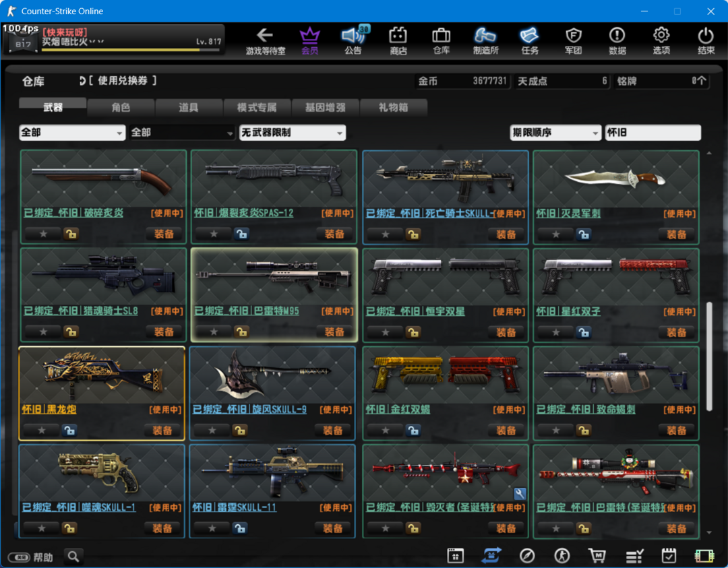This screenshot has width=728, height=568.
Task: Toggle lock icon for 巴雷特M95
Action: (241, 332)
